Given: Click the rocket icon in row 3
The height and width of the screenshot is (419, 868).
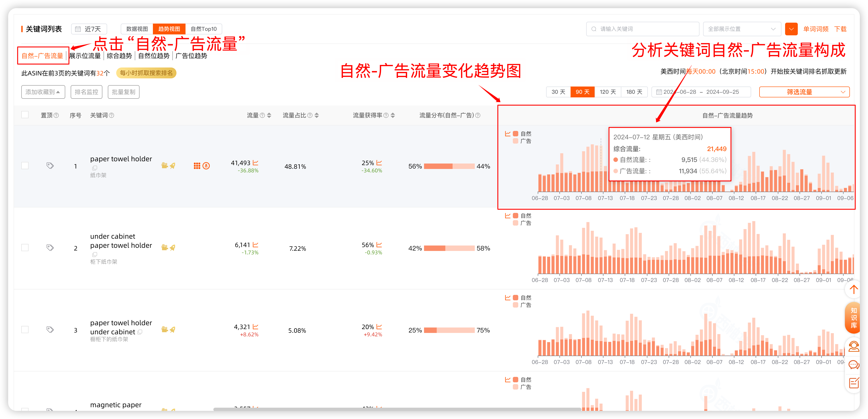Looking at the screenshot, I should click(173, 329).
